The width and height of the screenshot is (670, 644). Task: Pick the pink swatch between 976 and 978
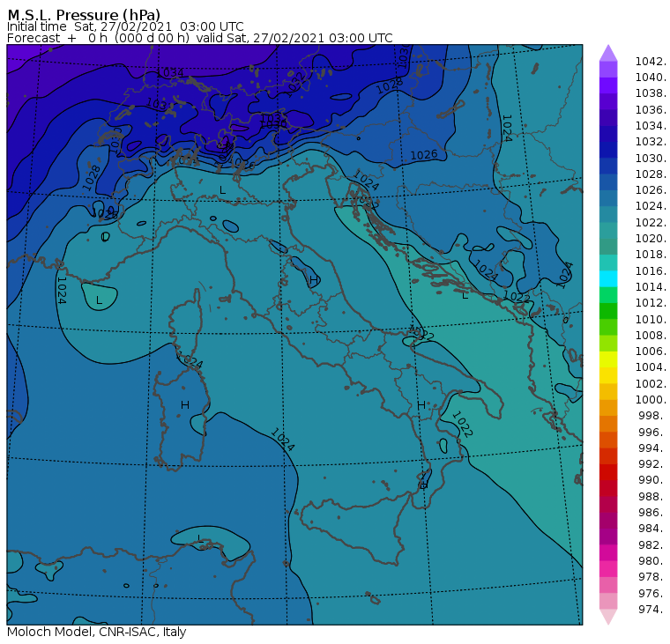click(608, 585)
